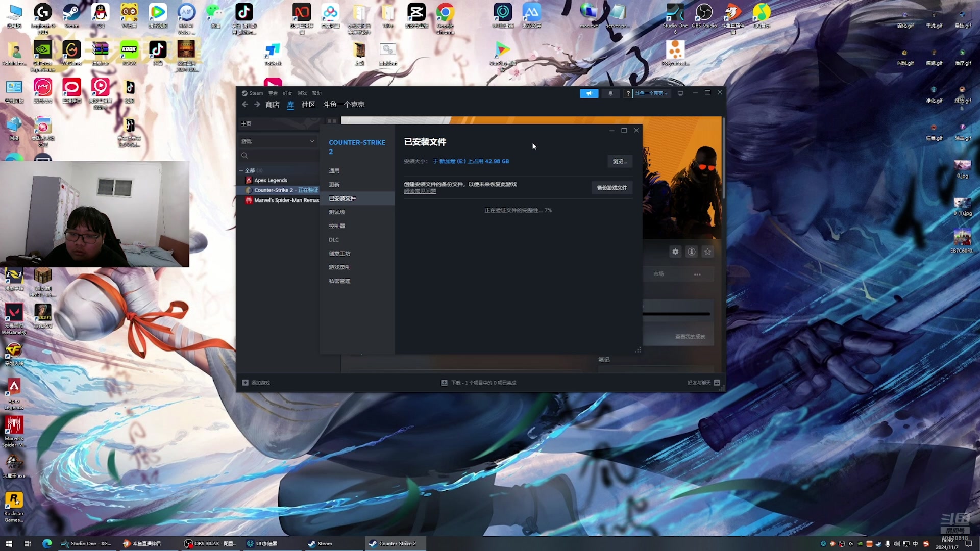The width and height of the screenshot is (980, 551).
Task: Open GeForce Experience desktop icon
Action: 43,56
